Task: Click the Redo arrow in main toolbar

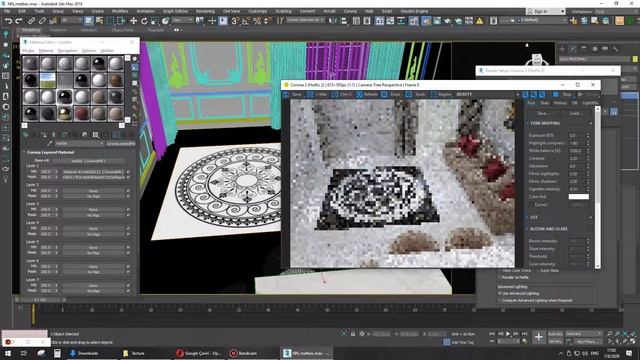Action: point(19,21)
